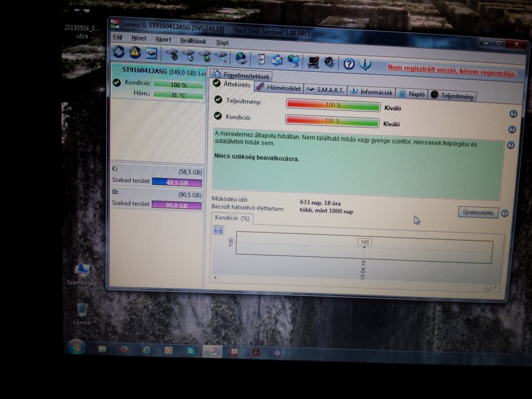The image size is (532, 399).
Task: Open the S.M.A.R.T. tab
Action: pos(325,90)
